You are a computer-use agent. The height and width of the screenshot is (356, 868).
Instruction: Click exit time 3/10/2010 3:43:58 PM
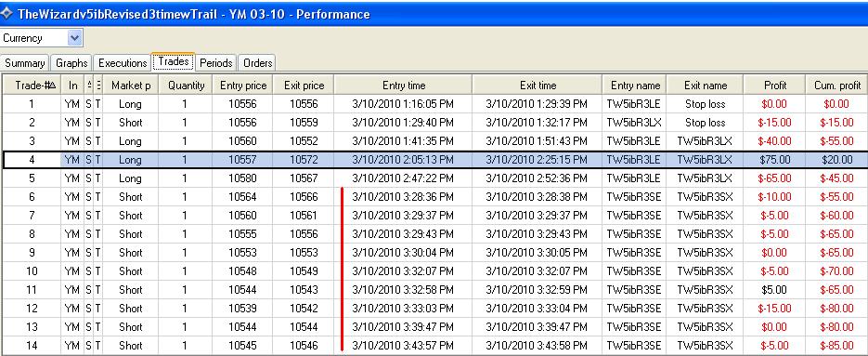pos(537,346)
